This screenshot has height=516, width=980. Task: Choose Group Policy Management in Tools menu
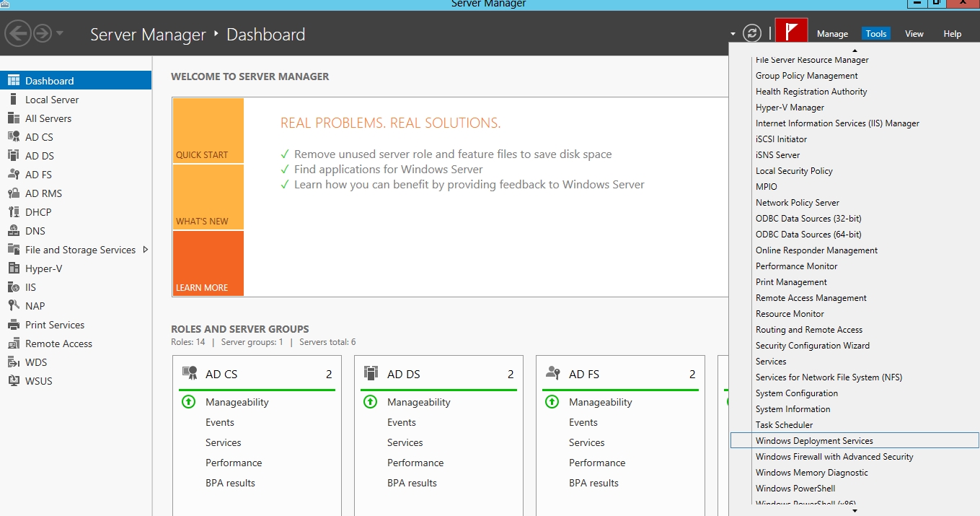(806, 76)
